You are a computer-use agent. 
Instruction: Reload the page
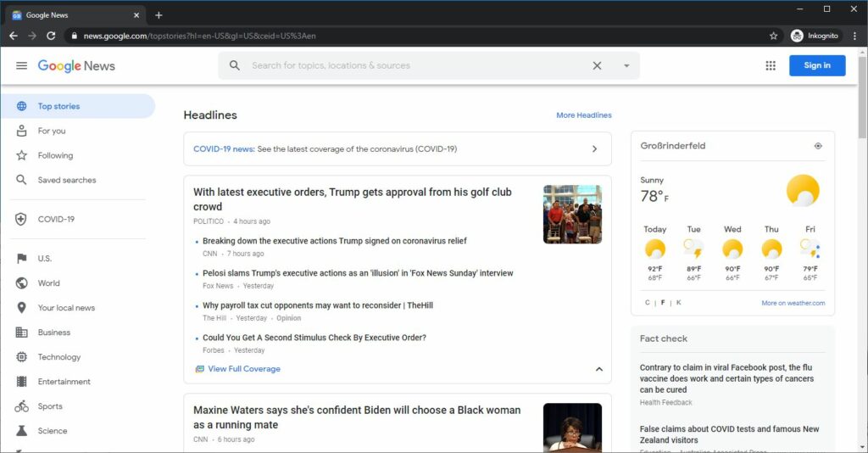click(51, 36)
